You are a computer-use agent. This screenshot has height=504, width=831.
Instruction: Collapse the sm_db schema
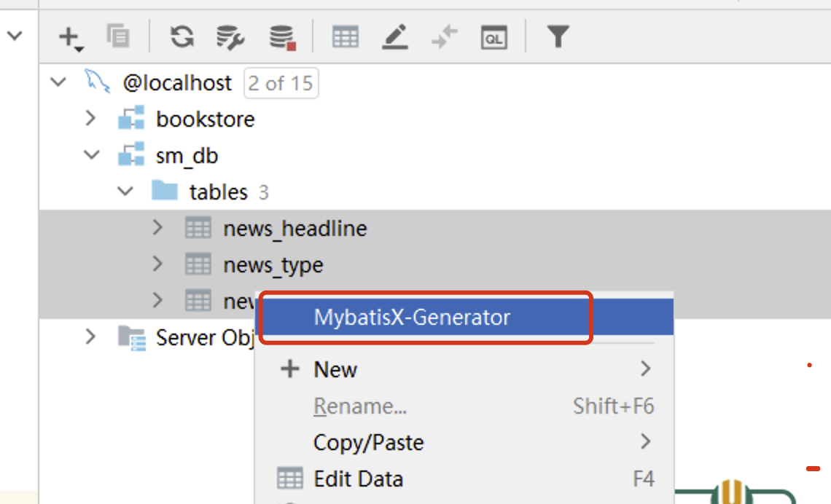pyautogui.click(x=92, y=155)
